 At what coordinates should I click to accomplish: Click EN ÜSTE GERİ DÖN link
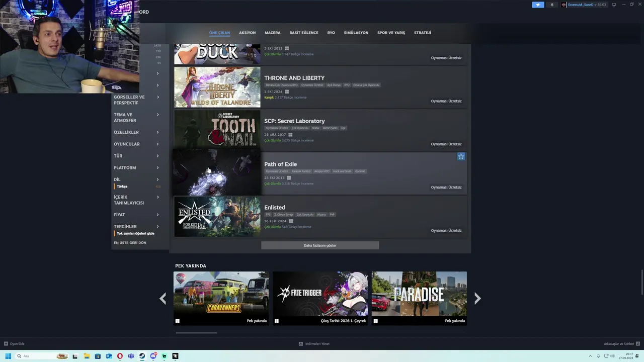pos(130,243)
